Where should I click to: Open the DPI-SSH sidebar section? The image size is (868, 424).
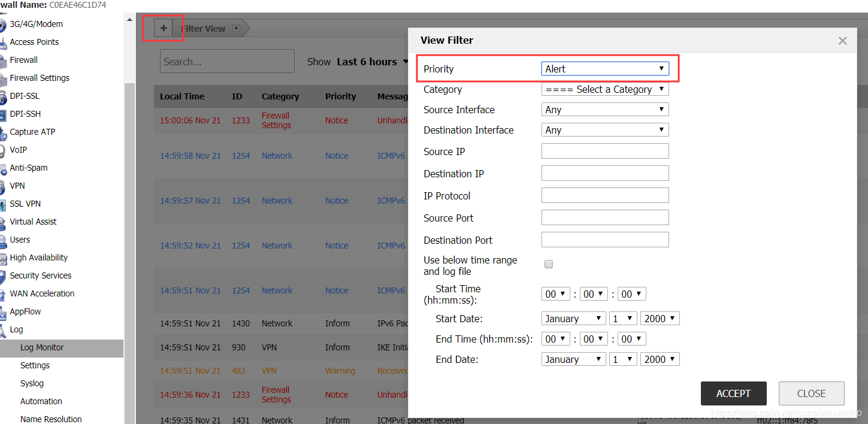(x=25, y=114)
